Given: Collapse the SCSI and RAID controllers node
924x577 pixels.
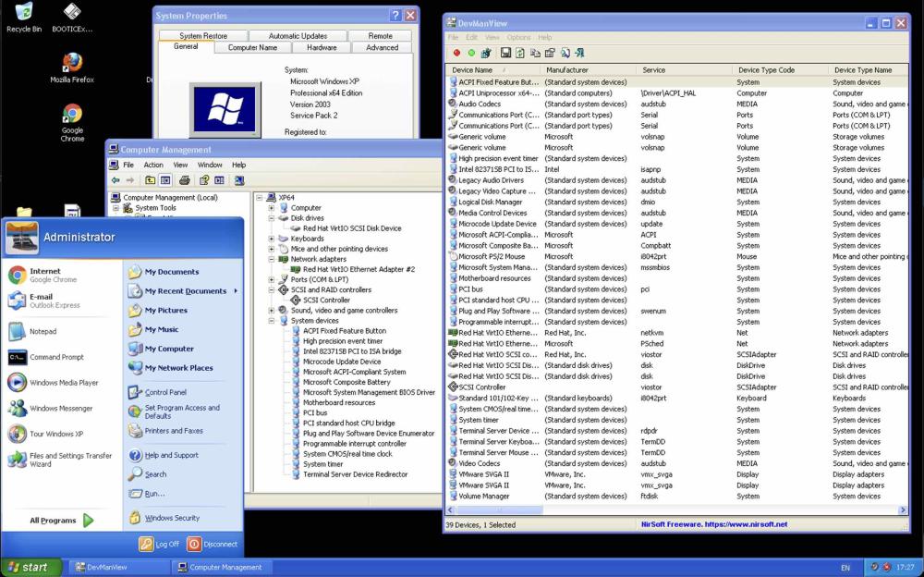Looking at the screenshot, I should tap(271, 289).
